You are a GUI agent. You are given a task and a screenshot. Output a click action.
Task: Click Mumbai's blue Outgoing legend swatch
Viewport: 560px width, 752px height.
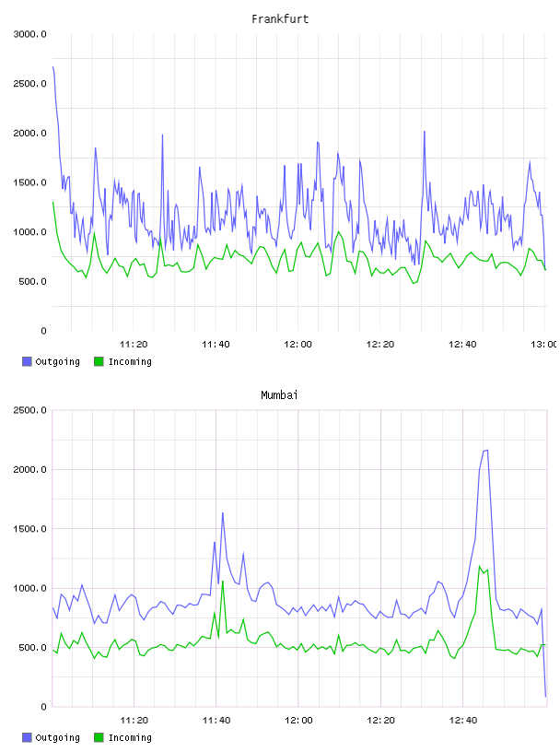click(x=27, y=737)
